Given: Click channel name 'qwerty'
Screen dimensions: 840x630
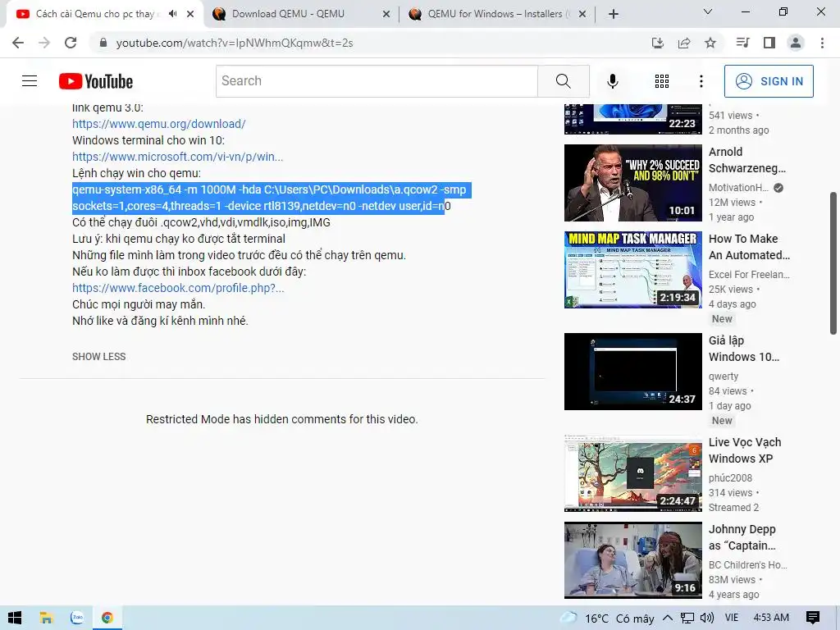Looking at the screenshot, I should click(724, 376).
